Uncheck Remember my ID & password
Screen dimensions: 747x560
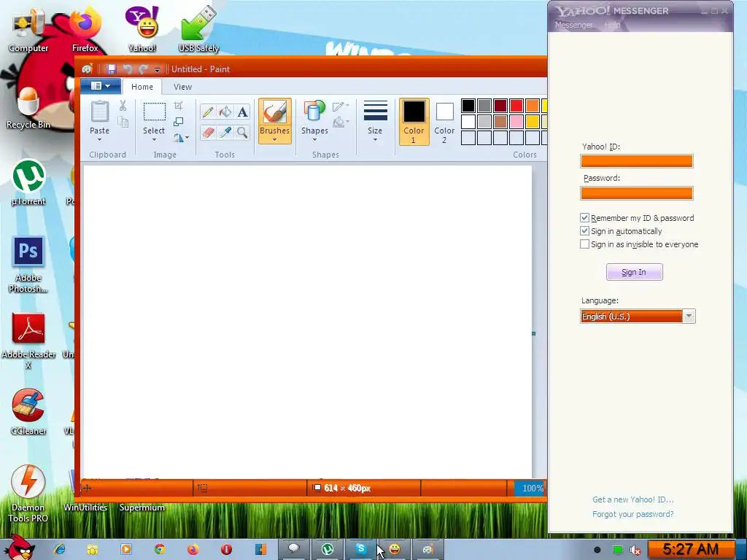tap(584, 217)
